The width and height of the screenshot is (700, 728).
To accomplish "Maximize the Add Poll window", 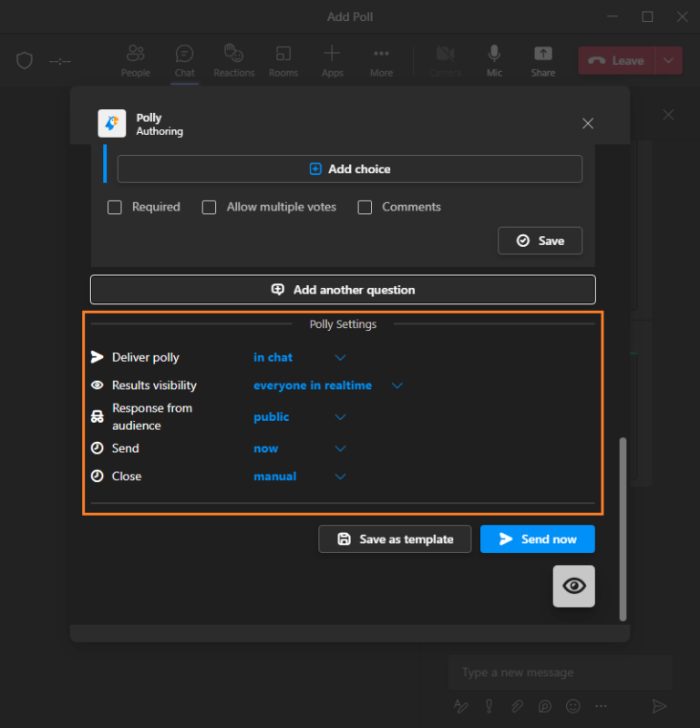I will coord(647,16).
